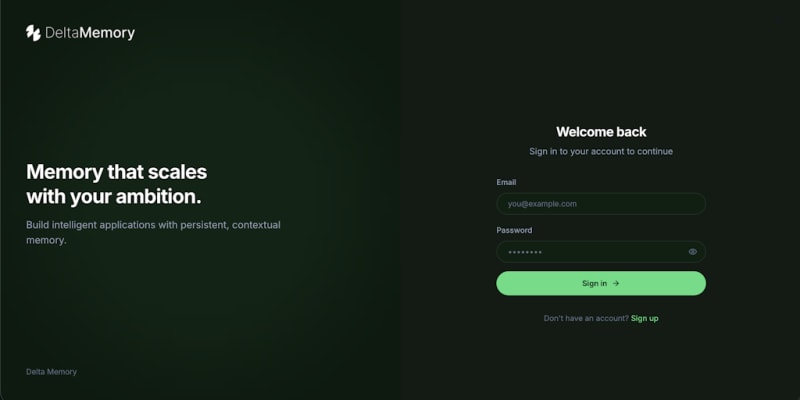Click 'Don't have an account?' text

(x=586, y=318)
